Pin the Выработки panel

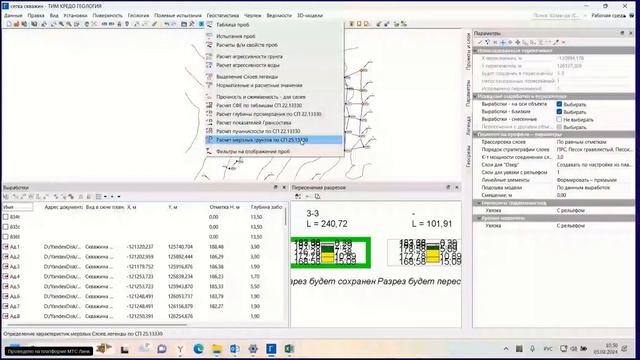276,187
